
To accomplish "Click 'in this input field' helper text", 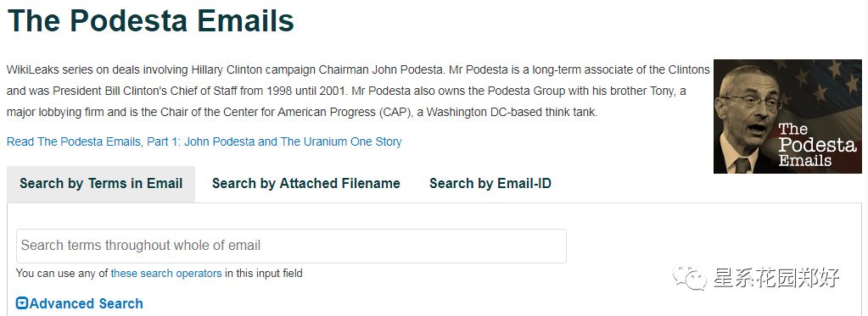I will click(264, 274).
